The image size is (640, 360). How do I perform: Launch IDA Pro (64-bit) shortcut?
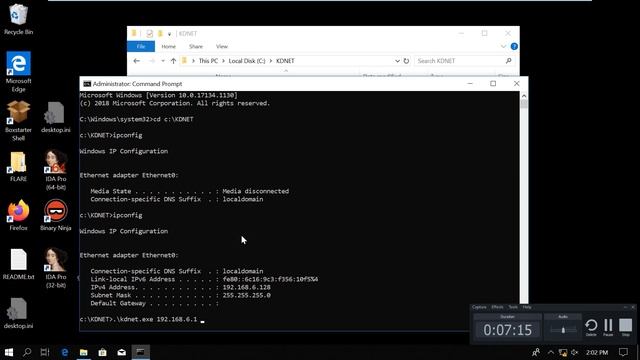[56, 169]
